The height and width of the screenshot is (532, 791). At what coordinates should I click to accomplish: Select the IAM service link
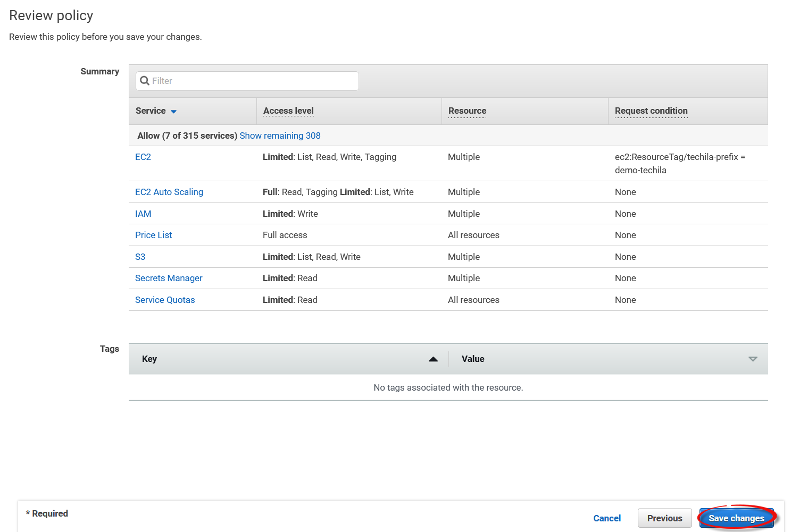point(143,214)
